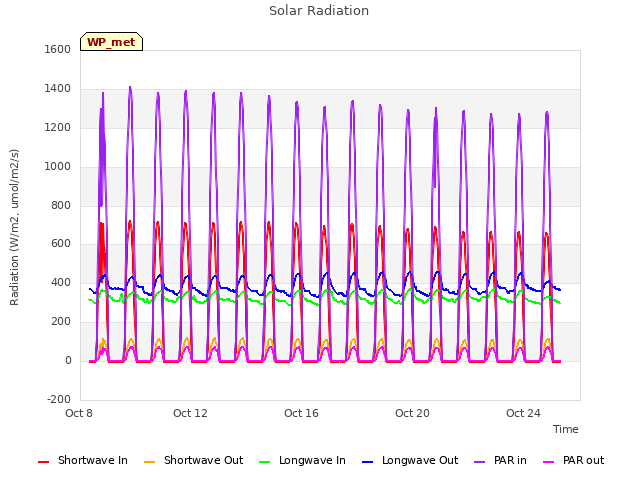Click the 1400 y-axis tick label

click(58, 89)
